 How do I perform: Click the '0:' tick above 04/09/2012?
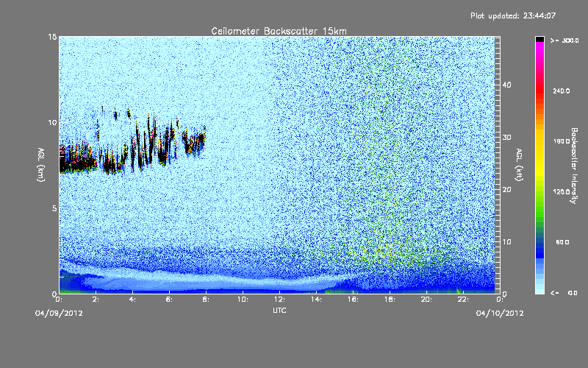59,300
